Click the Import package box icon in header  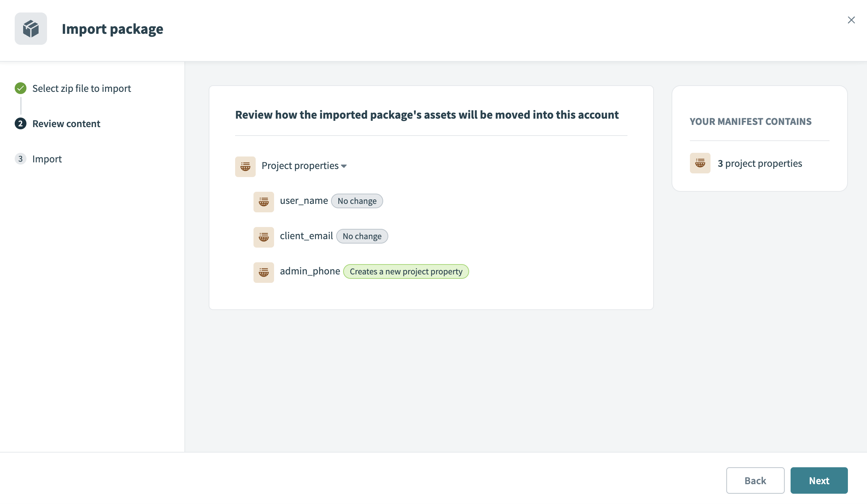(x=31, y=28)
